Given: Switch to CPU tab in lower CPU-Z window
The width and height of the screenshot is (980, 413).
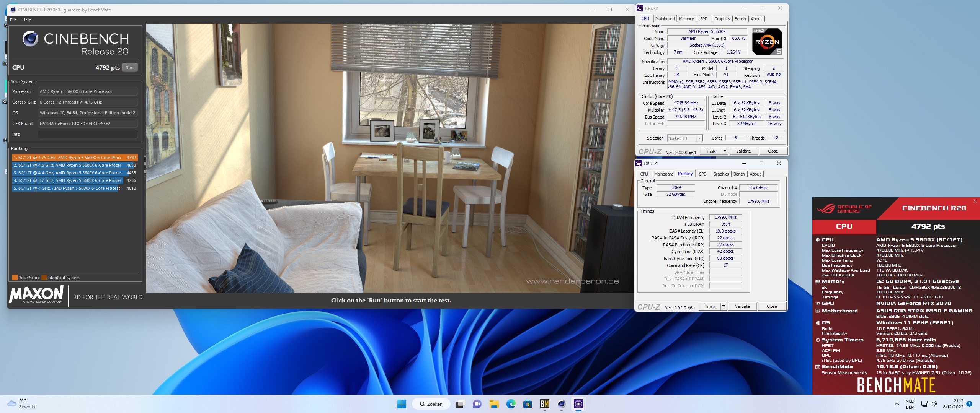Looking at the screenshot, I should tap(644, 174).
